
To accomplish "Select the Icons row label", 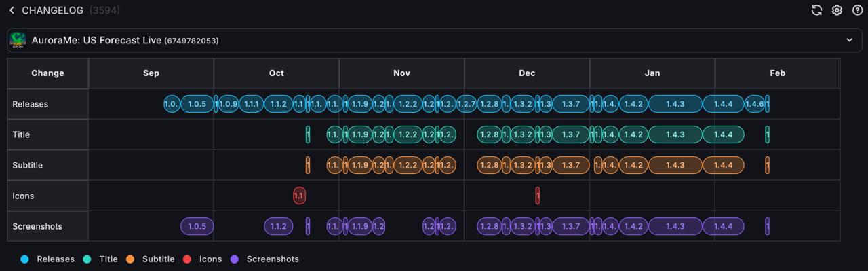I will click(47, 196).
